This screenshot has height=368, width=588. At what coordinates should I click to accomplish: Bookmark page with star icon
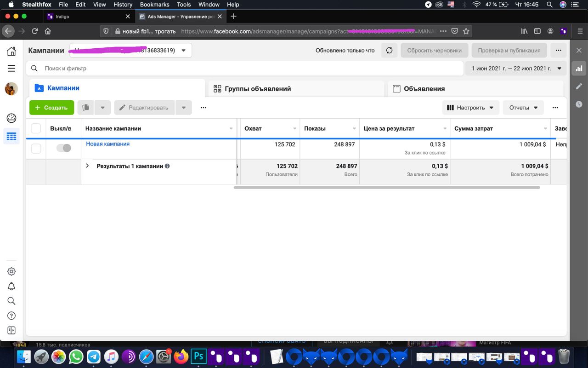click(x=466, y=31)
